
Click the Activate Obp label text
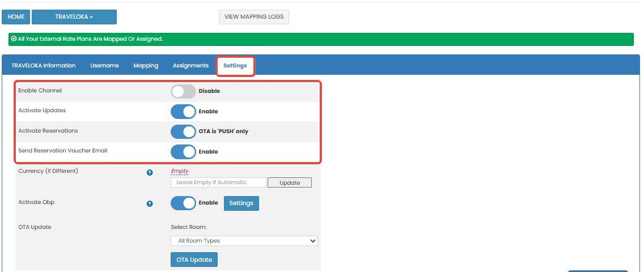[36, 202]
